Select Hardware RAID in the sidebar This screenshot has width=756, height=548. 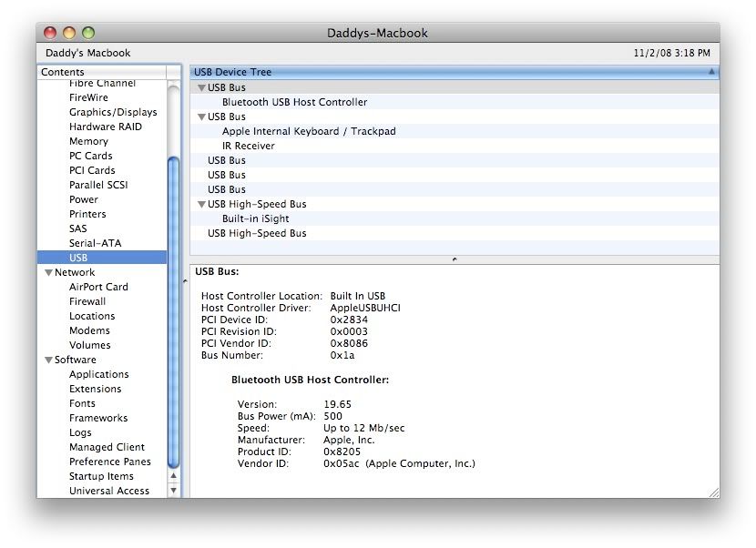click(x=106, y=127)
